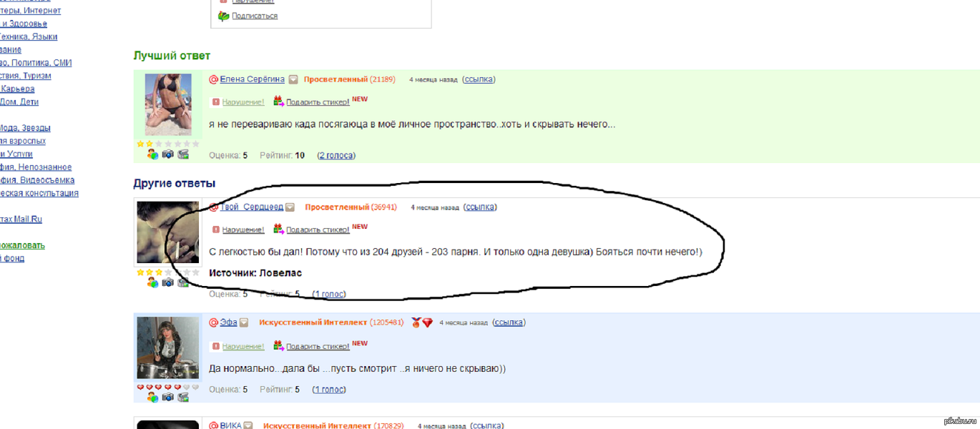Click Подарить стикер in Эфа's answer
This screenshot has height=429, width=980.
pyautogui.click(x=318, y=347)
